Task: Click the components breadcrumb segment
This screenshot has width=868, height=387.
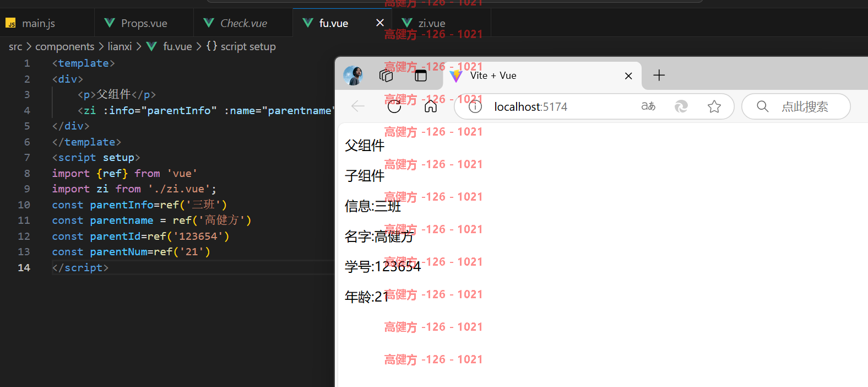Action: (65, 46)
